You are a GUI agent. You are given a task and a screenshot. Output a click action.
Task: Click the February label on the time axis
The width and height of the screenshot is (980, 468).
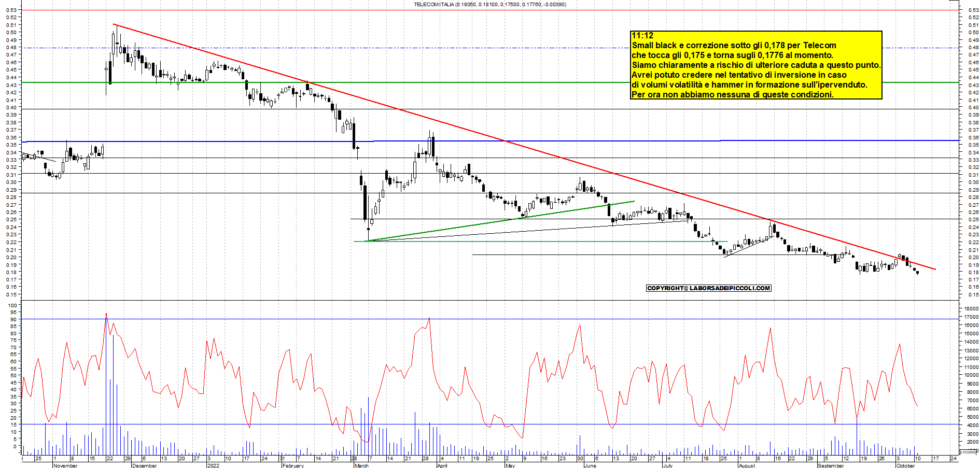point(293,465)
